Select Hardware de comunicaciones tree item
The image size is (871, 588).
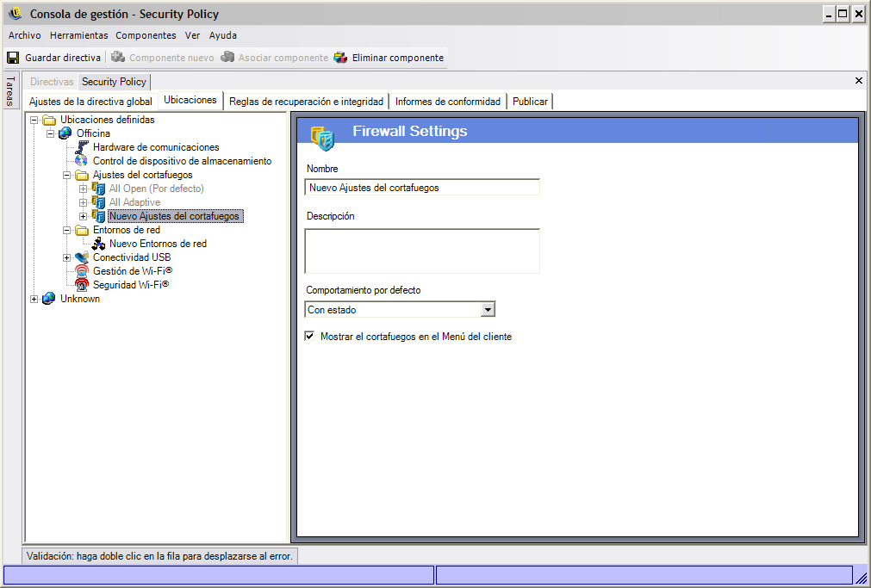coord(156,147)
